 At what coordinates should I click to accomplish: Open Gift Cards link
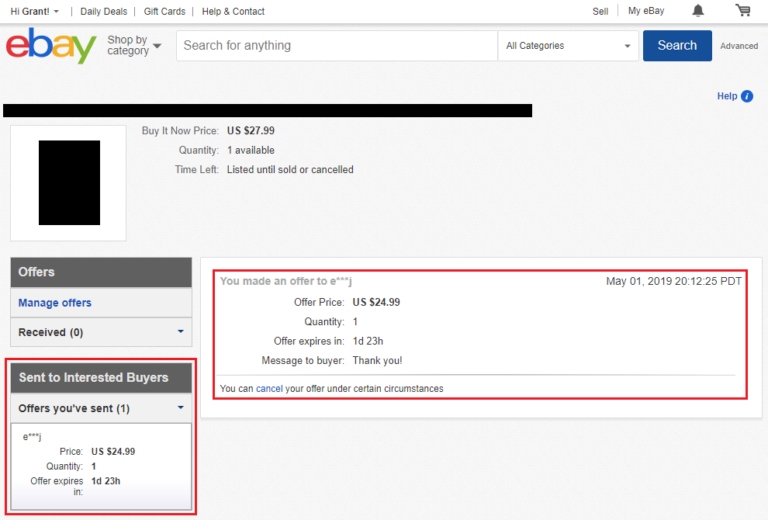pyautogui.click(x=165, y=11)
